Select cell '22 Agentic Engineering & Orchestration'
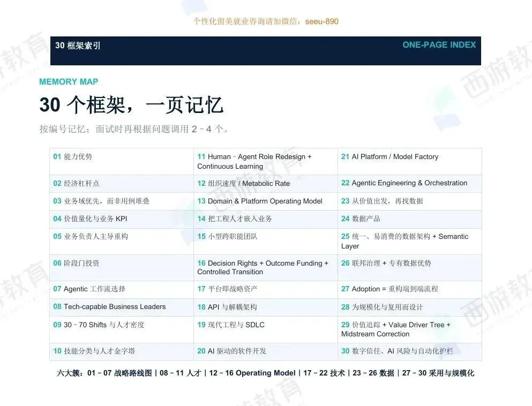 [x=410, y=184]
